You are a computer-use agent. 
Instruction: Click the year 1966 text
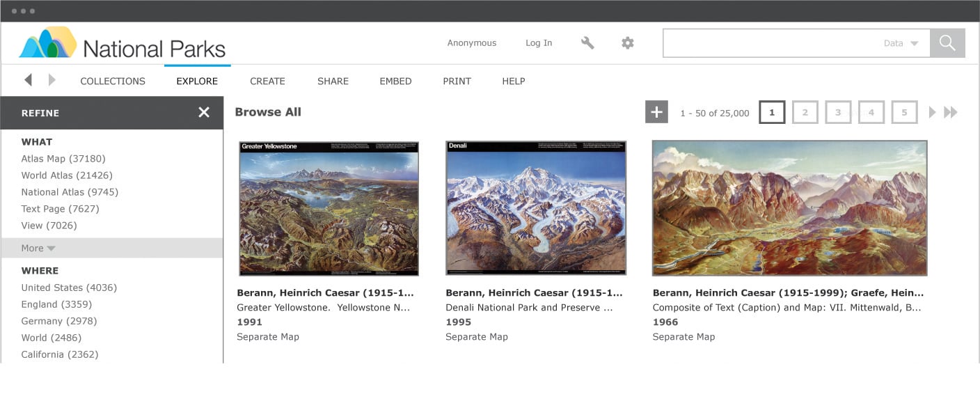[665, 322]
